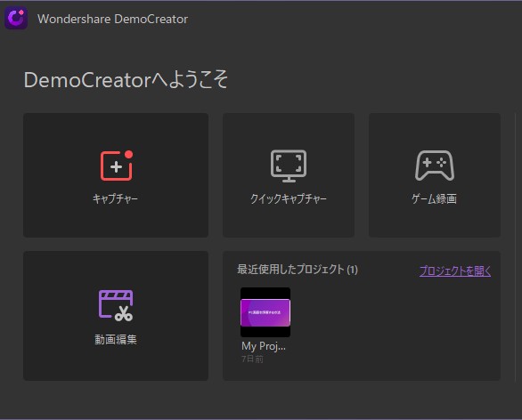Select the クイックキャプチャー monitor icon

pyautogui.click(x=289, y=166)
